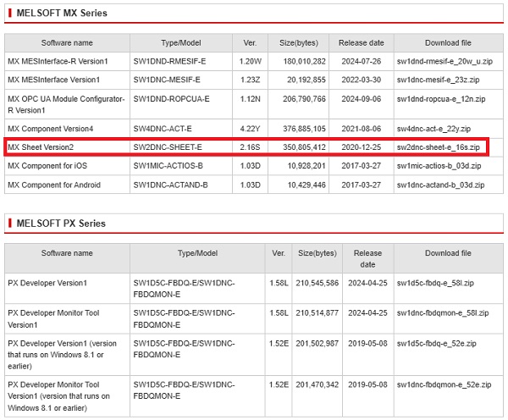Download sw1mic-actios-b_03d.zip file
Image resolution: width=508 pixels, height=420 pixels.
click(x=439, y=166)
